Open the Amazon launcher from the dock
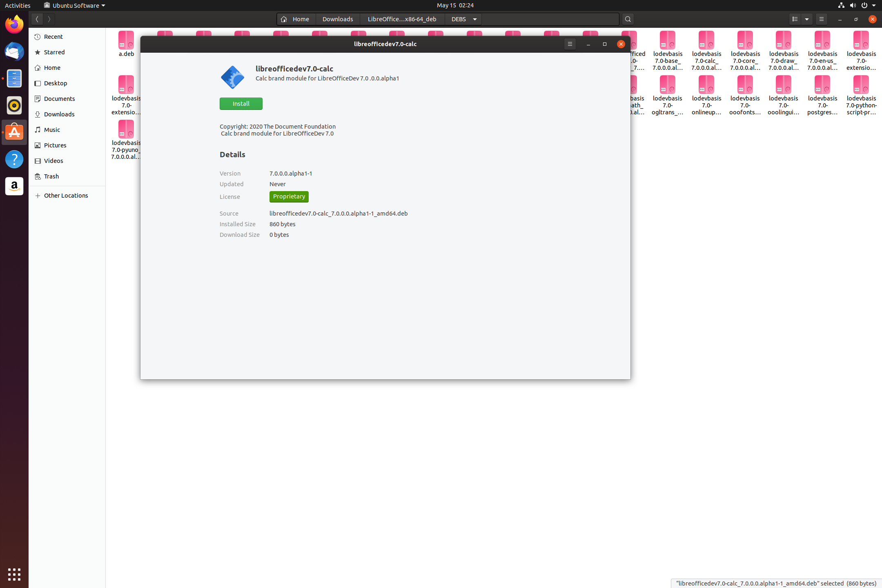882x588 pixels. pyautogui.click(x=14, y=186)
